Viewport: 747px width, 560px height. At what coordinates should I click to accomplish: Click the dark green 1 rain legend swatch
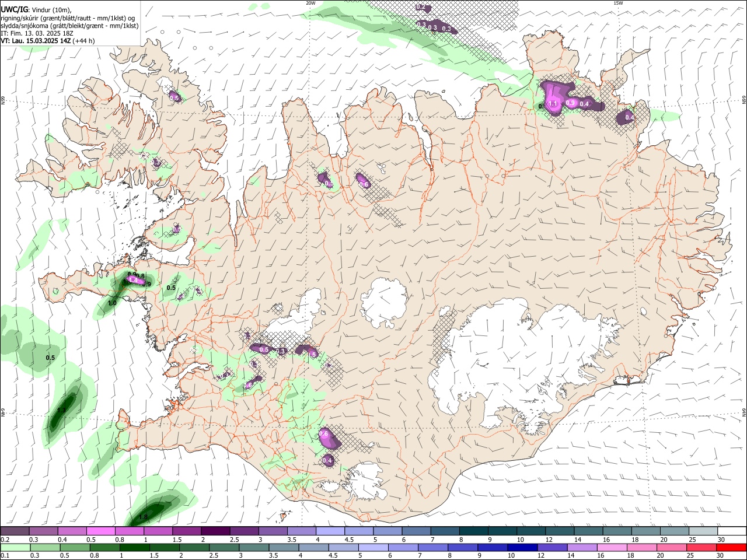click(134, 547)
